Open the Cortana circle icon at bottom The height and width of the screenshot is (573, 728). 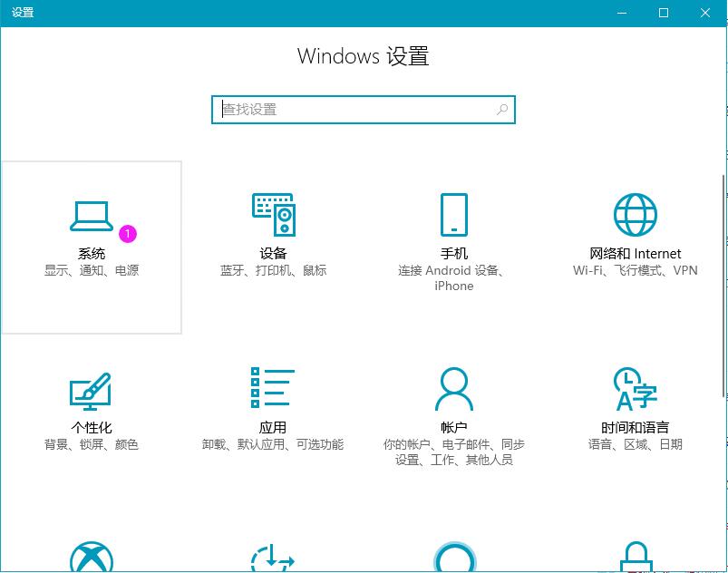tap(454, 558)
